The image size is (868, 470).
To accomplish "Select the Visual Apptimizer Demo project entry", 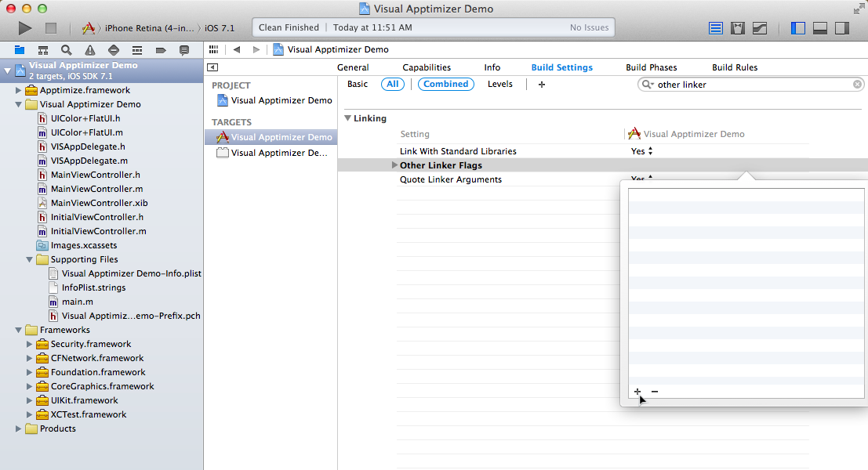I will 274,100.
